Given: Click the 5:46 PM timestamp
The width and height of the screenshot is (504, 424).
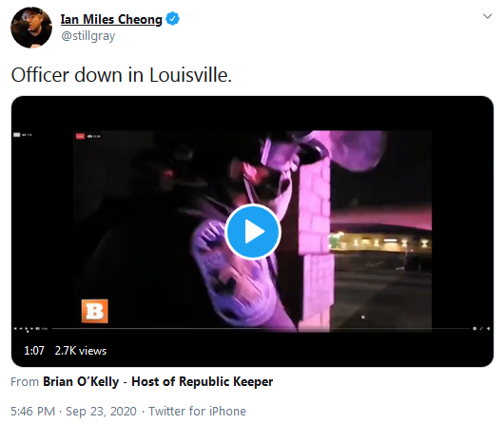Looking at the screenshot, I should point(32,411).
